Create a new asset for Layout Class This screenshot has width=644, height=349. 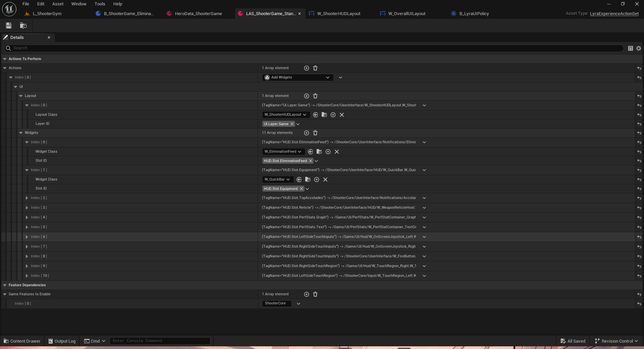[x=333, y=115]
